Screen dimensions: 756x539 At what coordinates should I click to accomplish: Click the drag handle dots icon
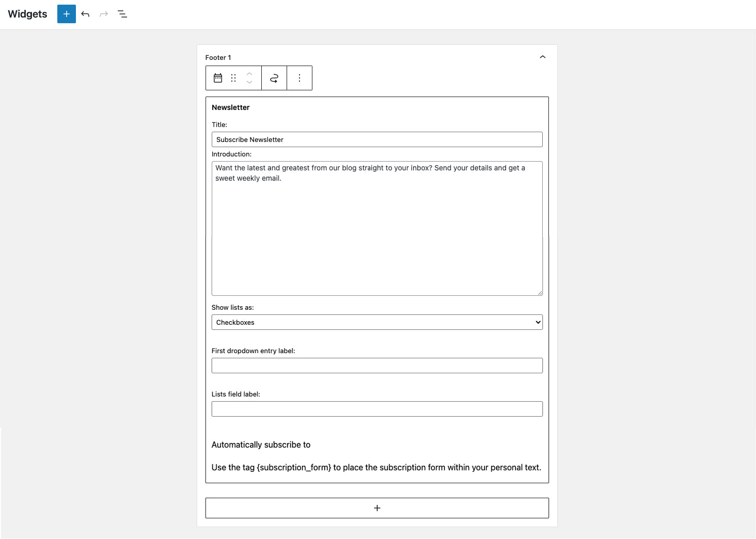(233, 78)
